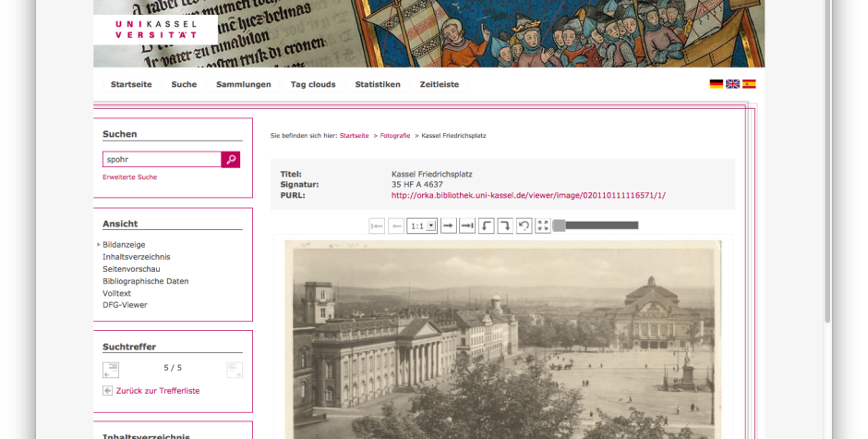Open Suche in navigation bar
This screenshot has width=868, height=439.
pos(184,84)
